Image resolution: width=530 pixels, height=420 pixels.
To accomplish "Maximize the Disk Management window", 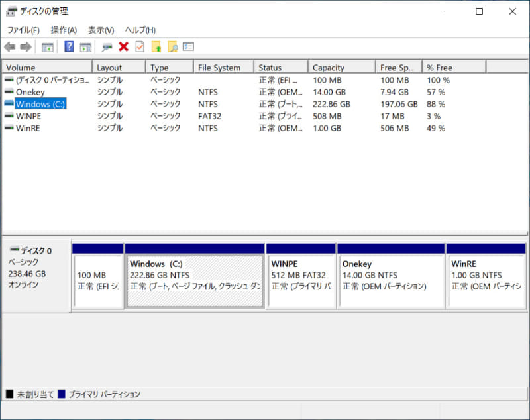I will 479,11.
